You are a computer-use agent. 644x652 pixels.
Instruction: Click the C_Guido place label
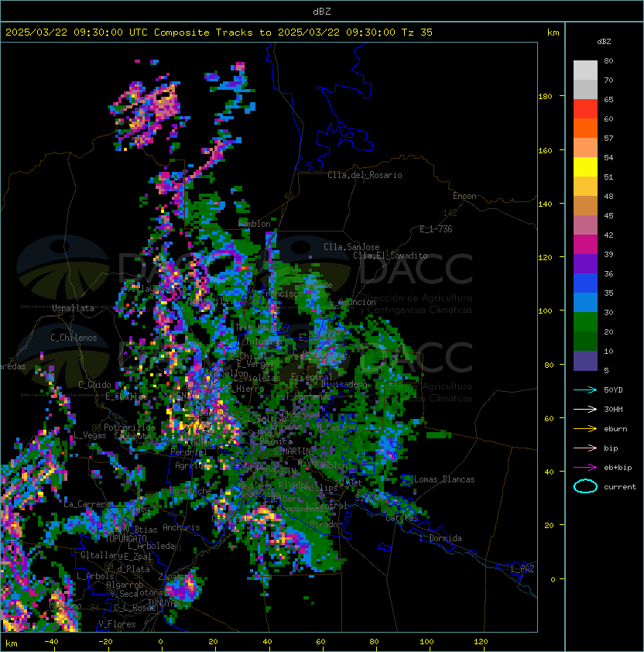[94, 385]
